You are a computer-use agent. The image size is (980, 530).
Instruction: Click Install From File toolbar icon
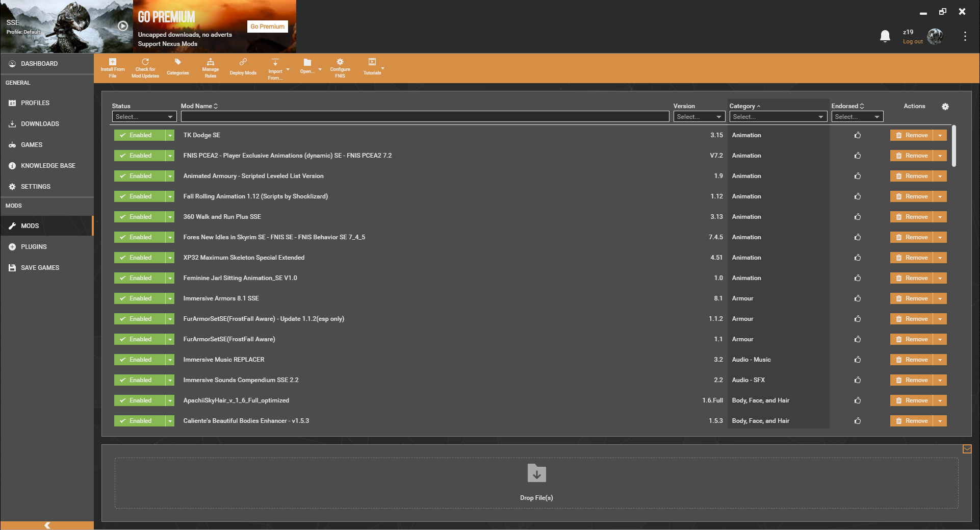tap(113, 68)
